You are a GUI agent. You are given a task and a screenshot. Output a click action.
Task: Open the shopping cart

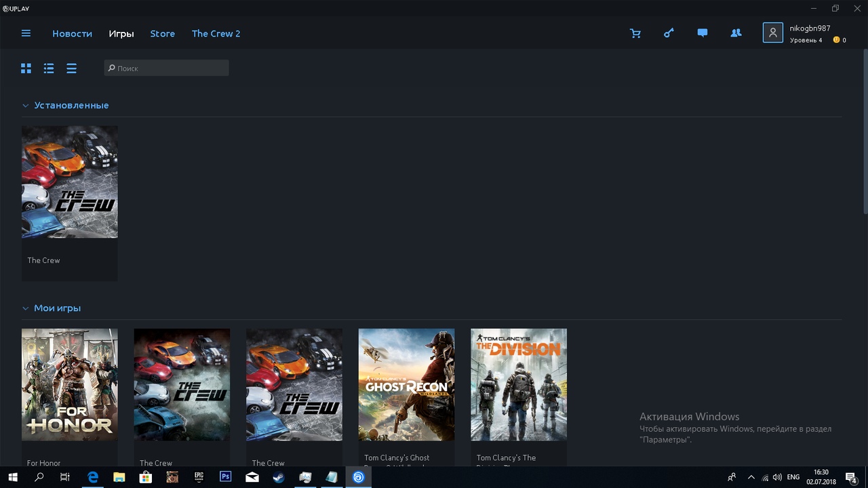(635, 33)
